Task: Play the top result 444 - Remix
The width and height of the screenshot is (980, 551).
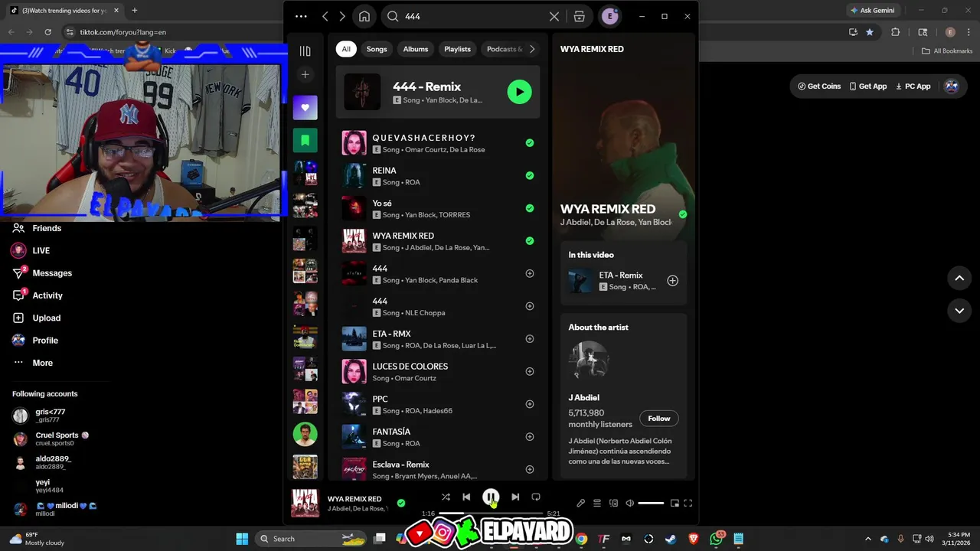Action: pyautogui.click(x=519, y=92)
